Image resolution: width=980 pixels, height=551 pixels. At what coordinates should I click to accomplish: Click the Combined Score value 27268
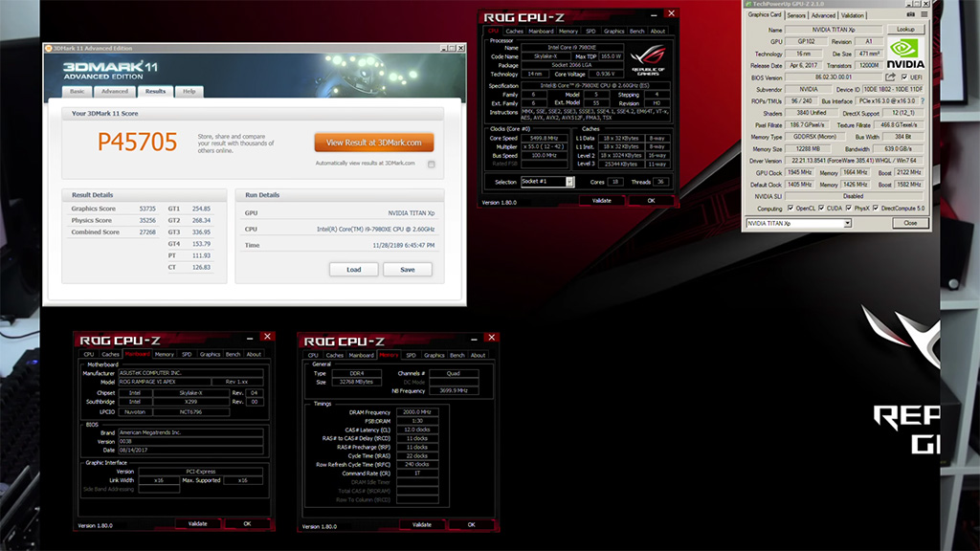point(146,231)
